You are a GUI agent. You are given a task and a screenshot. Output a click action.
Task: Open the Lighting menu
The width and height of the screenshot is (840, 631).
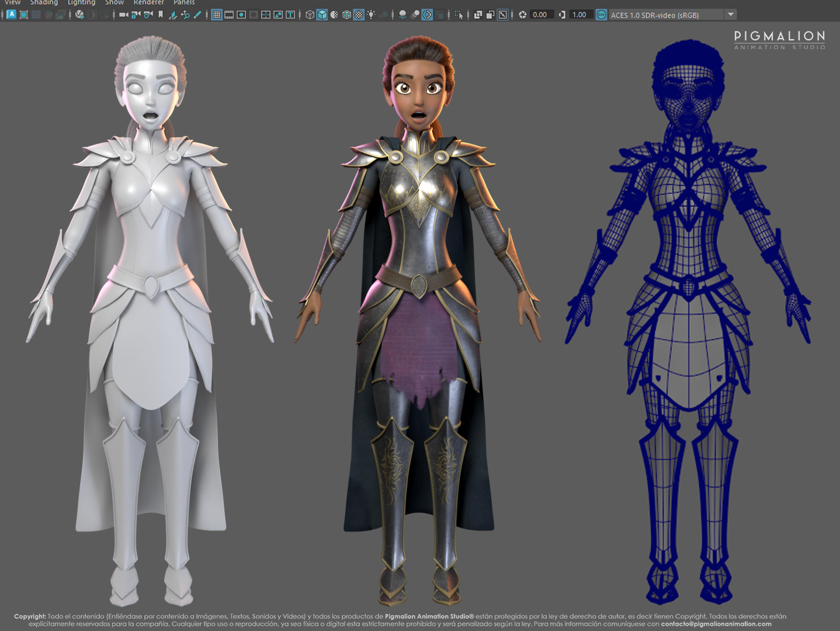81,3
